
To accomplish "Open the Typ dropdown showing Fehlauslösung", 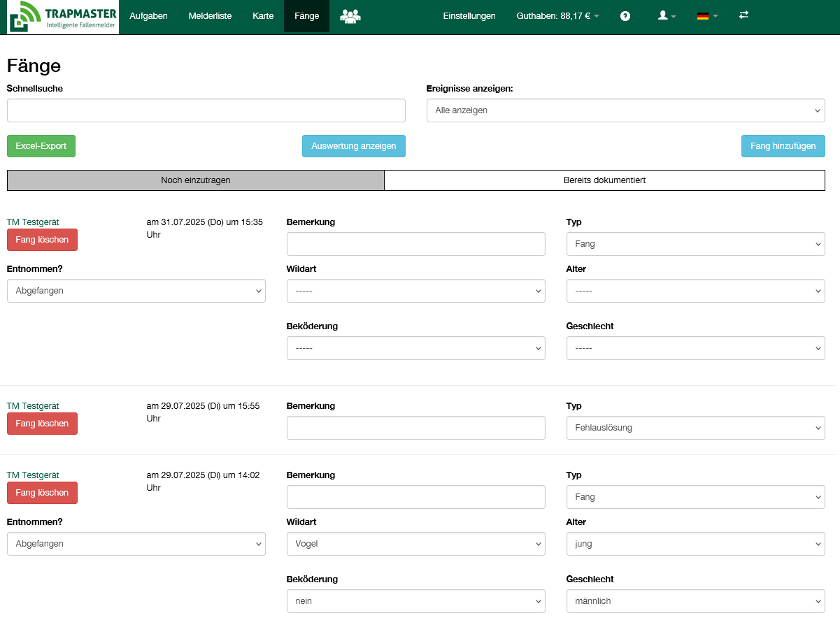I will click(695, 428).
